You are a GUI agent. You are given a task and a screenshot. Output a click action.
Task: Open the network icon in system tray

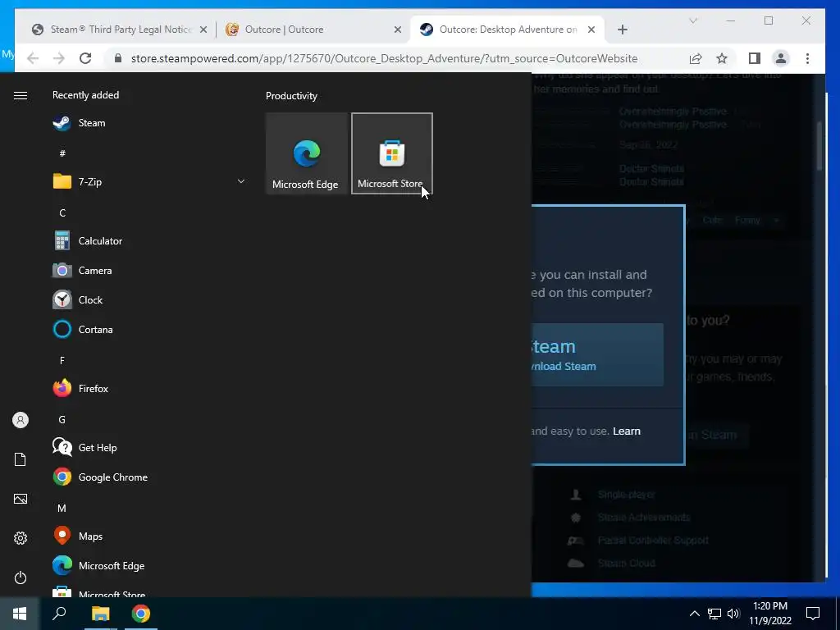(714, 614)
